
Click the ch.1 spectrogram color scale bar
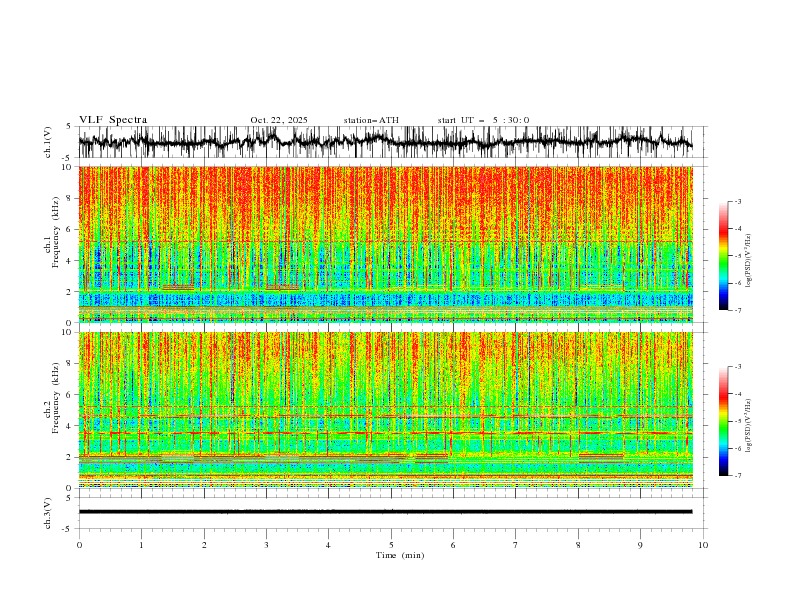click(723, 256)
